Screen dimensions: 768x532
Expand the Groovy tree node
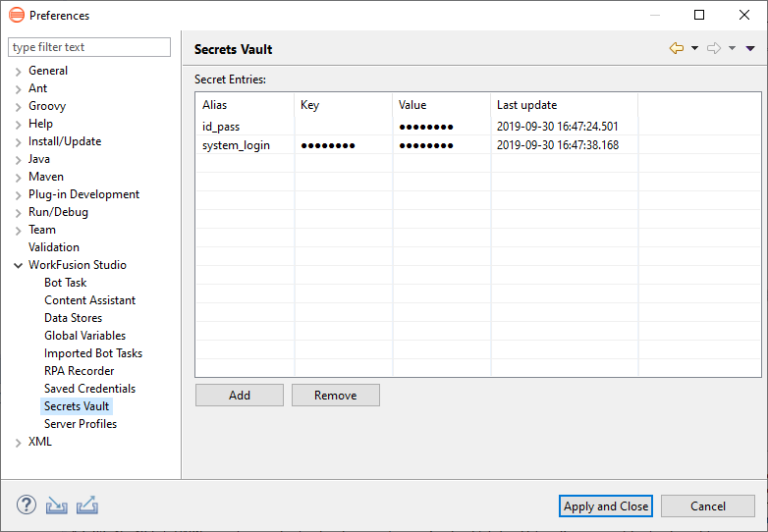tap(18, 107)
